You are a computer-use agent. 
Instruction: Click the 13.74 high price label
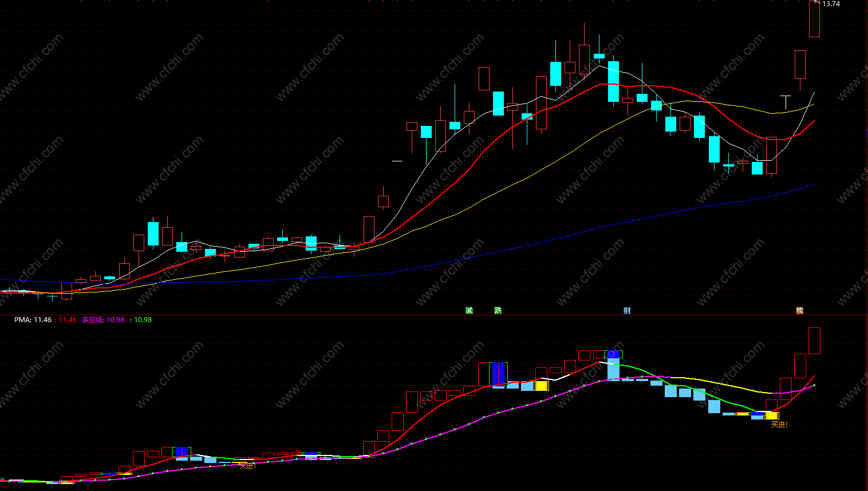pyautogui.click(x=831, y=4)
